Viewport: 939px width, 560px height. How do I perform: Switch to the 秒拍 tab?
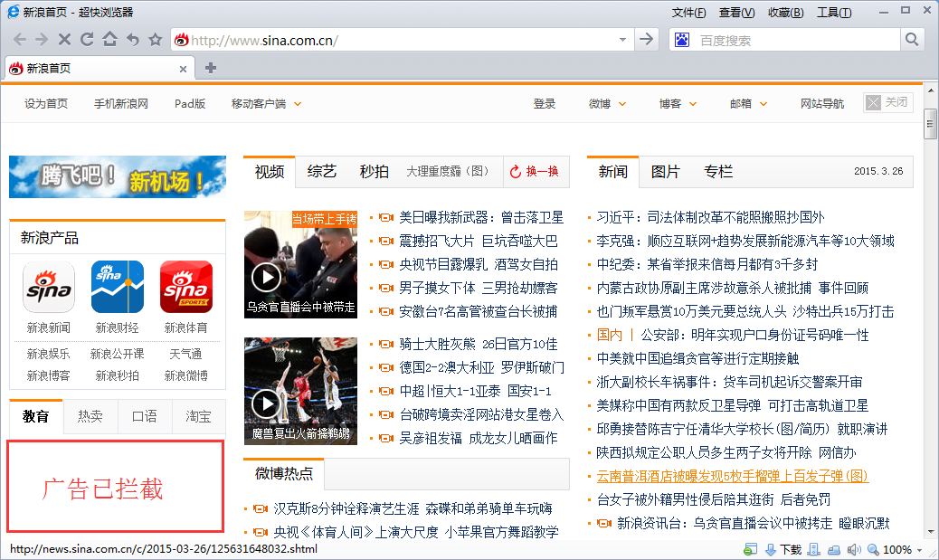pos(375,172)
